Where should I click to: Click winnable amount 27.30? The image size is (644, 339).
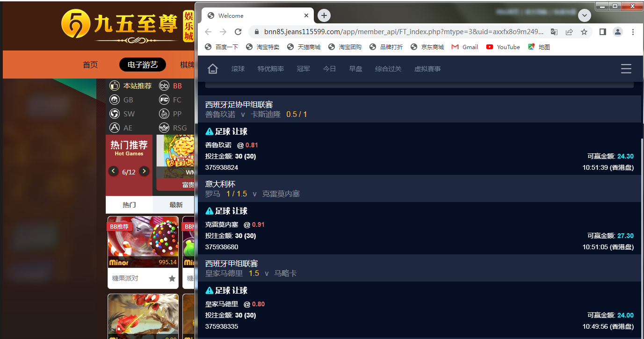coord(626,236)
